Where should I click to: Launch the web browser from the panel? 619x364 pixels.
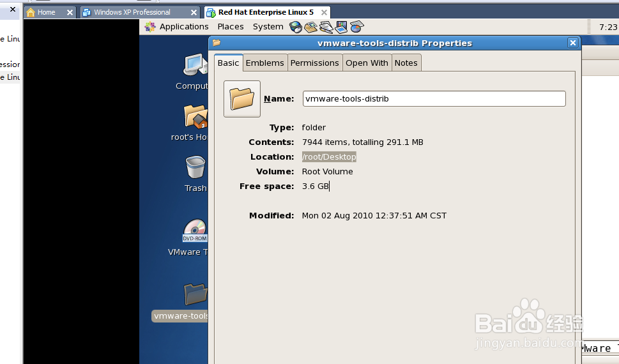pos(295,27)
